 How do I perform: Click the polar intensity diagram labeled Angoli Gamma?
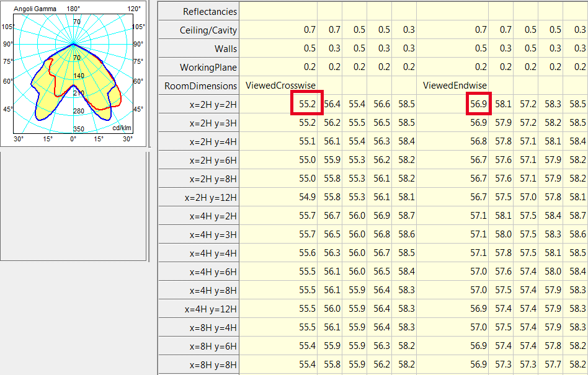74,71
